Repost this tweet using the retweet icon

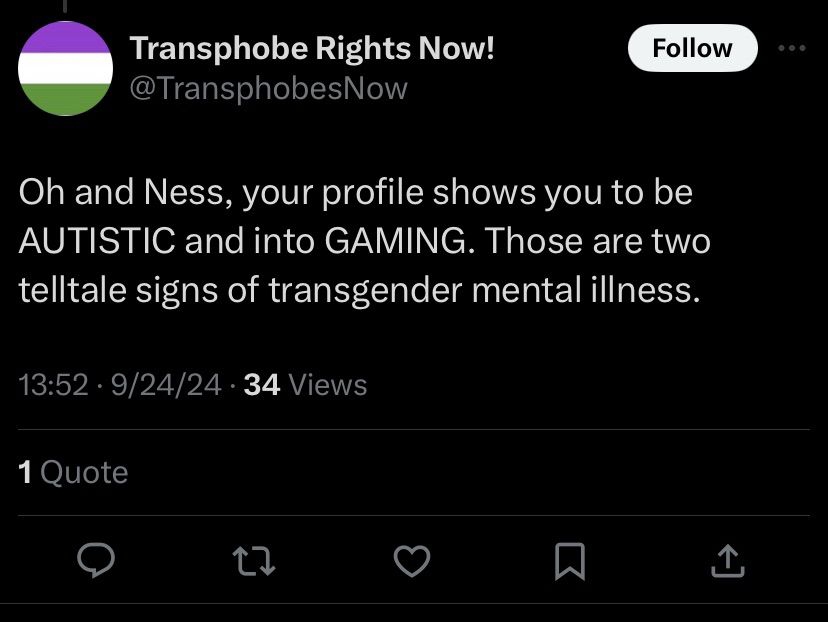pyautogui.click(x=256, y=563)
